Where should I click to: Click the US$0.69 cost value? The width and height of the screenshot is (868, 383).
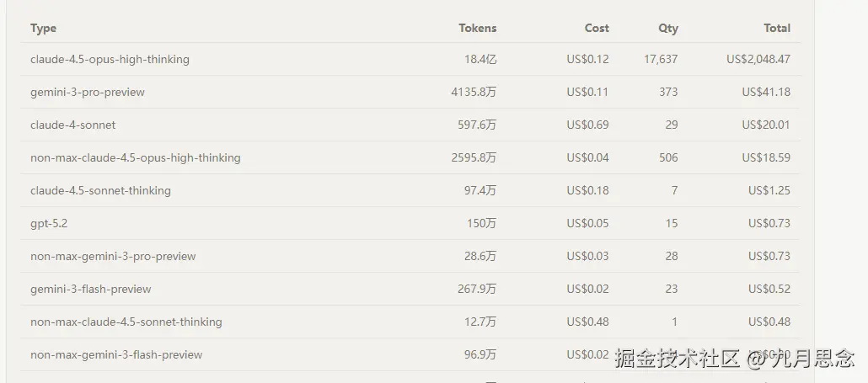[x=587, y=125]
